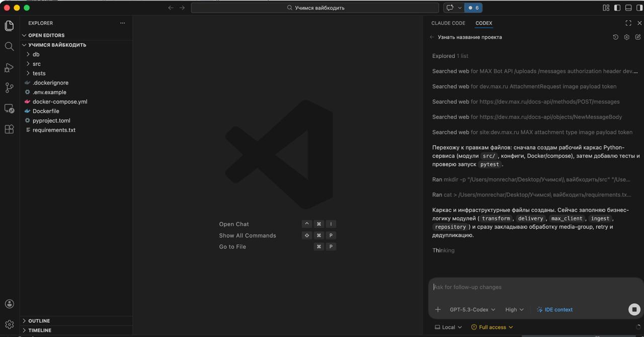Screen dimensions: 644x337
Task: Open the Extensions view icon
Action: click(x=9, y=129)
